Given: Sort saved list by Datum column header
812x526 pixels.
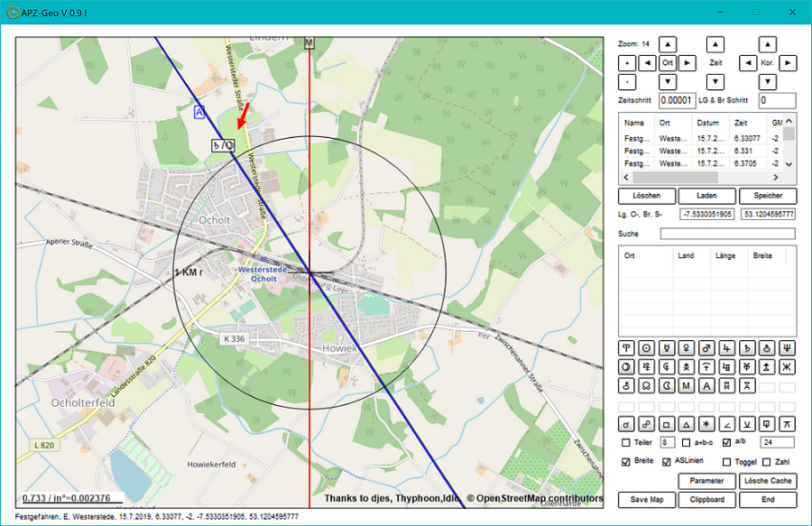Looking at the screenshot, I should pyautogui.click(x=711, y=124).
